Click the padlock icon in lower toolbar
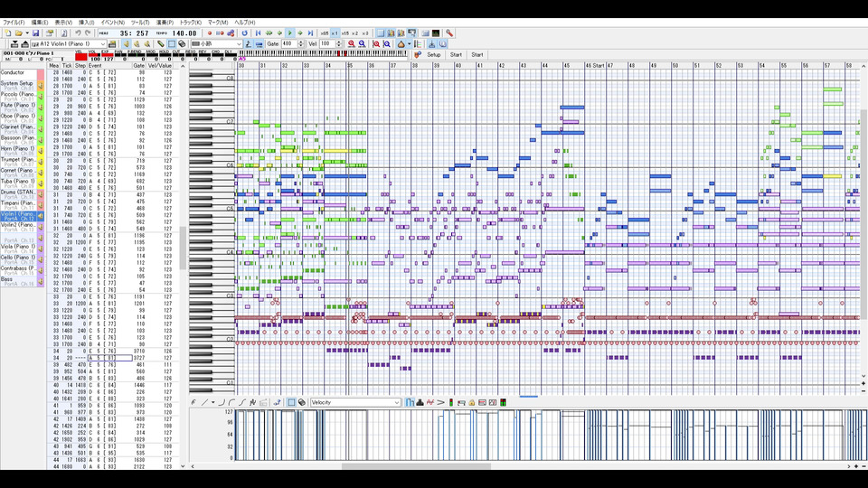The width and height of the screenshot is (868, 488). click(472, 402)
